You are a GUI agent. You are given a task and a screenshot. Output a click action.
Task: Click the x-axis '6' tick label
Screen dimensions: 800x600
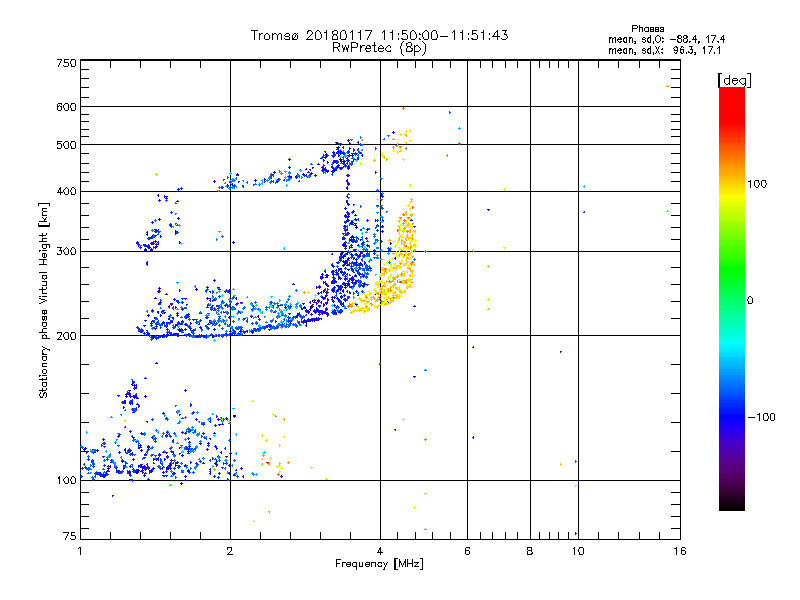point(467,551)
